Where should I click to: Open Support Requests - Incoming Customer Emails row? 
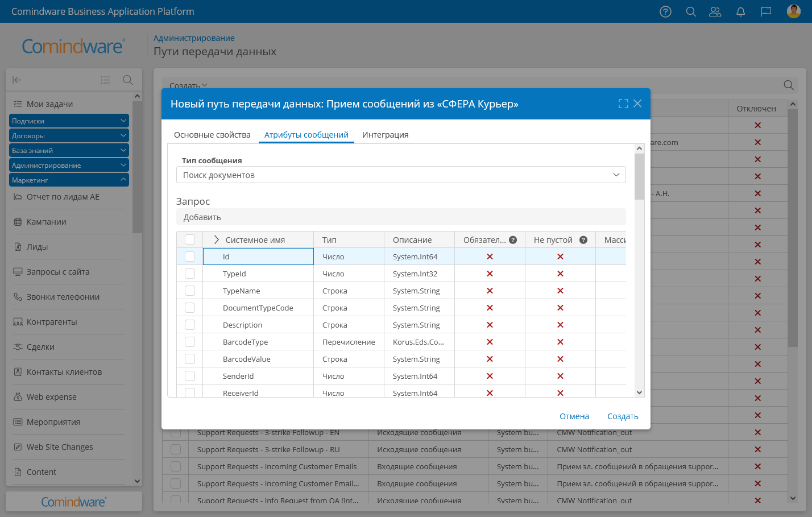click(x=277, y=466)
